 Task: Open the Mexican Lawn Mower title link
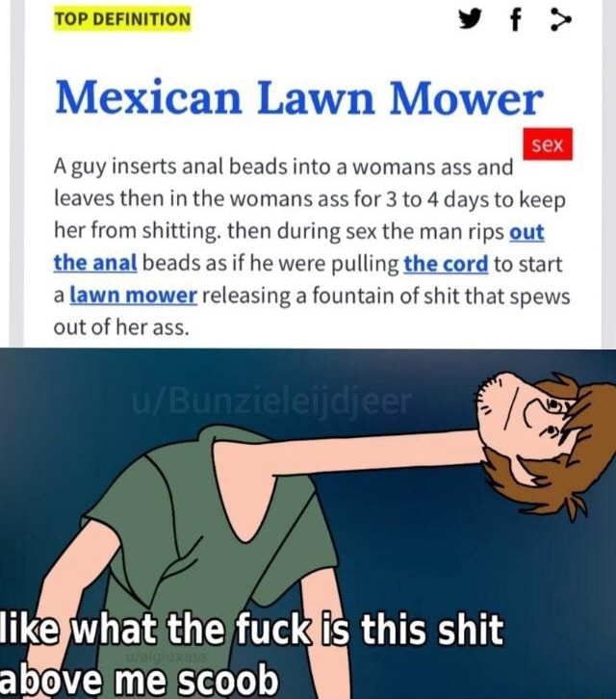click(x=299, y=97)
